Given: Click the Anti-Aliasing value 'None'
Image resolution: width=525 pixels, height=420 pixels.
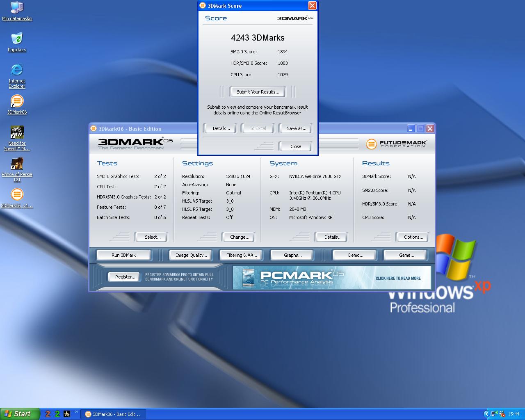Looking at the screenshot, I should click(231, 185).
